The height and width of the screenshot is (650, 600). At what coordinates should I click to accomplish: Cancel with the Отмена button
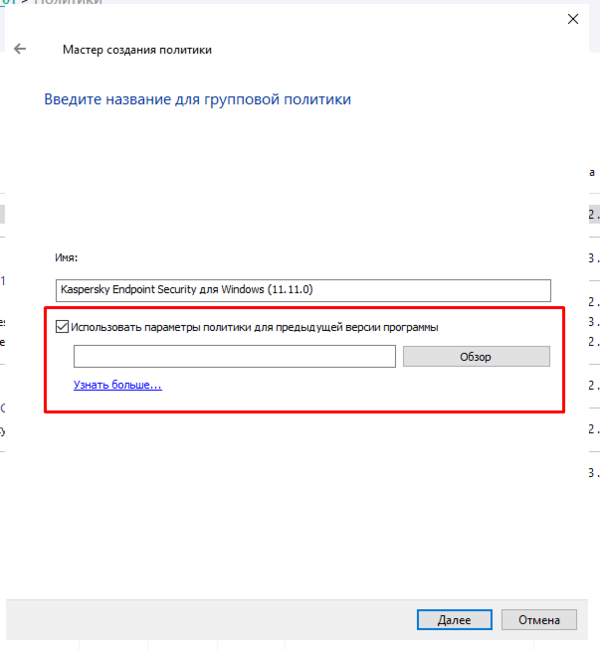[x=539, y=620]
